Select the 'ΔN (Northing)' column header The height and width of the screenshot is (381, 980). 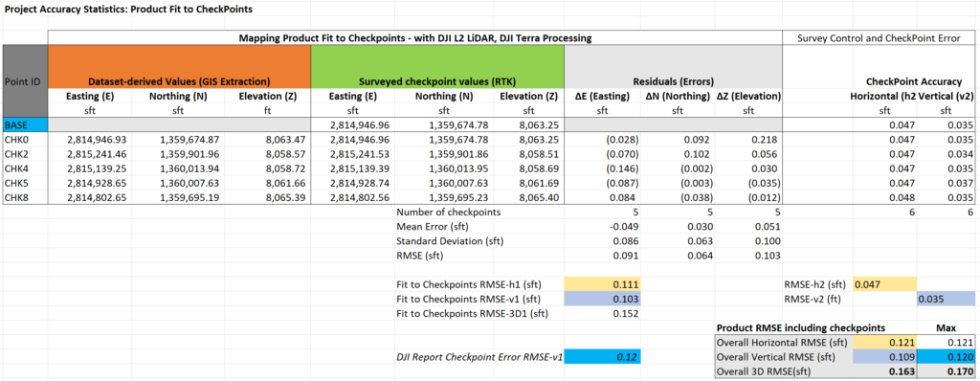point(678,96)
